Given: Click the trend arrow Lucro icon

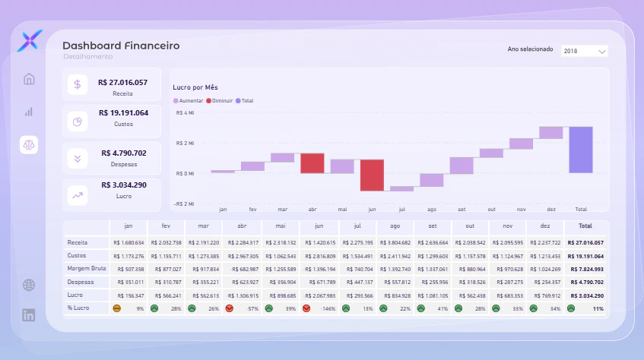Looking at the screenshot, I should tap(78, 195).
